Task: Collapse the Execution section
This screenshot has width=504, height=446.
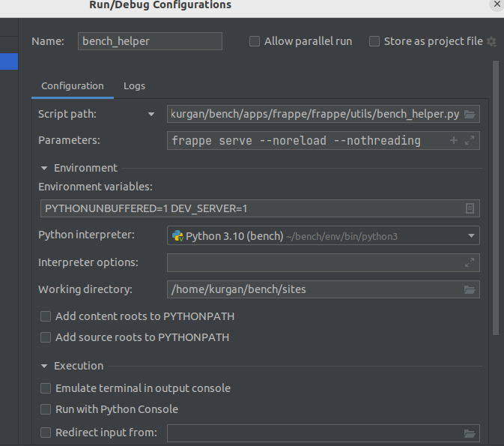Action: coord(44,366)
